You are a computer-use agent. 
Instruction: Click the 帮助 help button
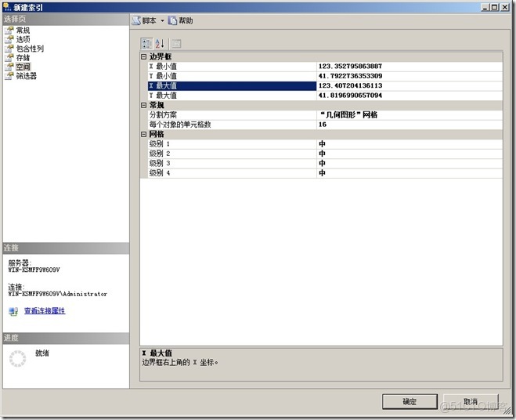[180, 20]
